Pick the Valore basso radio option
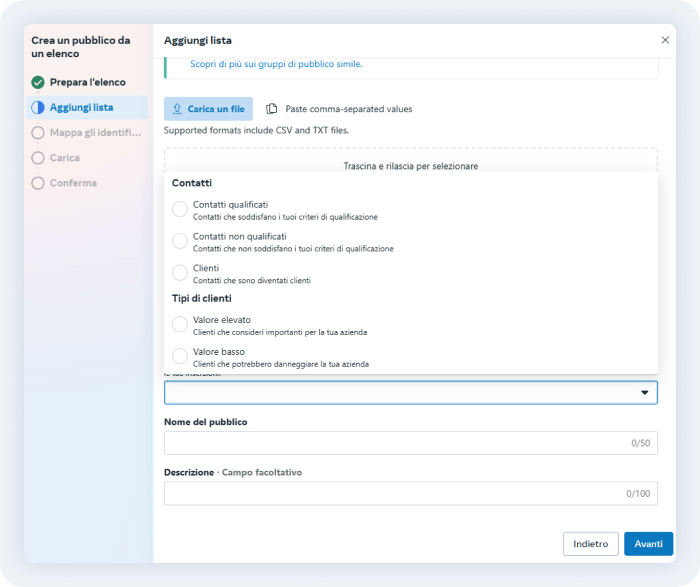 tap(180, 356)
